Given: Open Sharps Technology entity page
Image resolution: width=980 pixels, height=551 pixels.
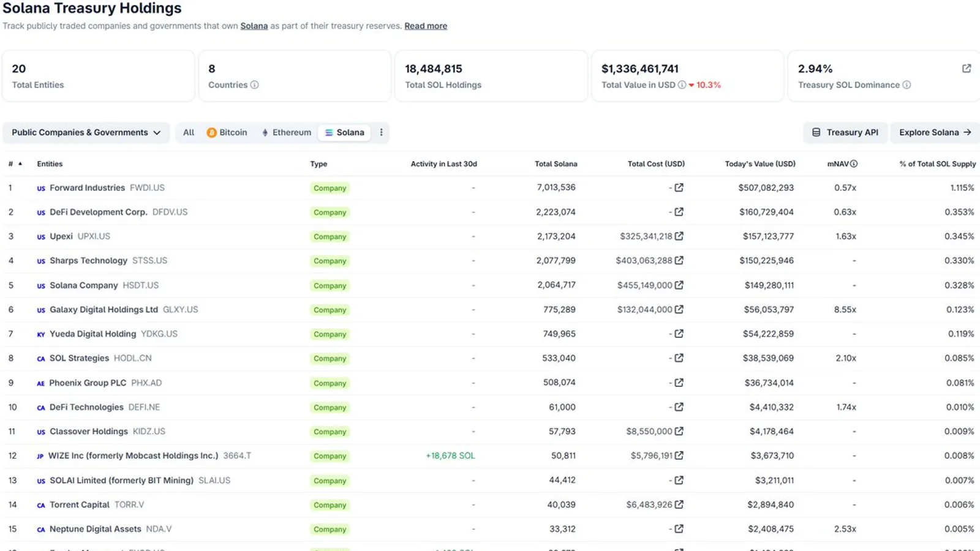Looking at the screenshot, I should 88,261.
